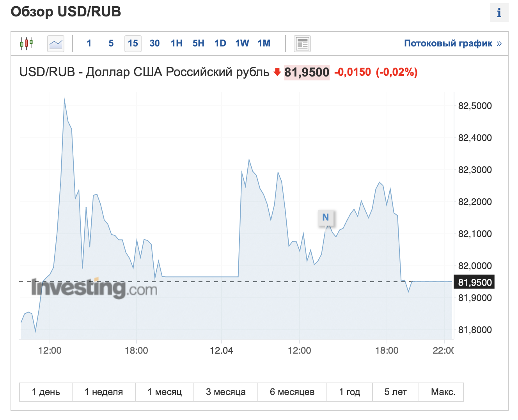
Task: Click the 82,5000 axis value
Action: click(x=475, y=106)
